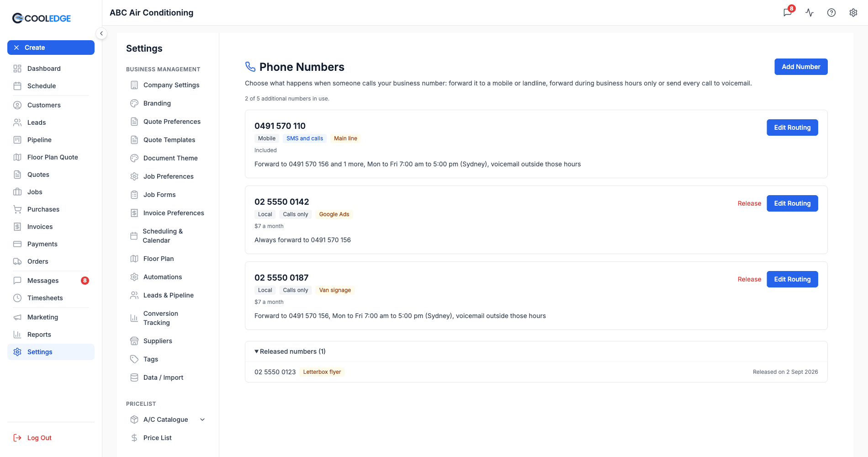
Task: Click the Timesheets clock icon
Action: pos(17,298)
